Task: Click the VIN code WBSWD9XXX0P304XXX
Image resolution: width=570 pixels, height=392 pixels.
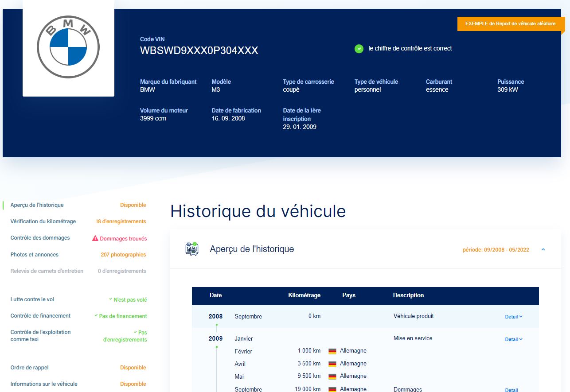Action: point(199,50)
